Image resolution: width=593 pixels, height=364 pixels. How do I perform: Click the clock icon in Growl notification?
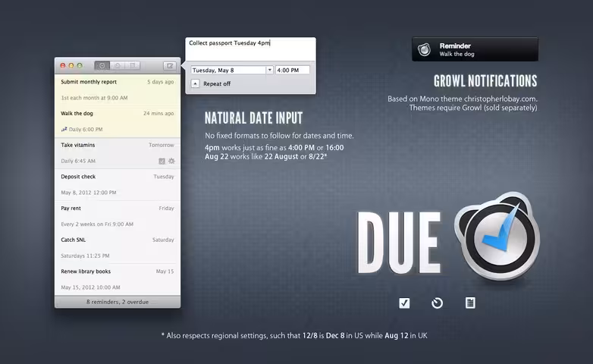425,49
